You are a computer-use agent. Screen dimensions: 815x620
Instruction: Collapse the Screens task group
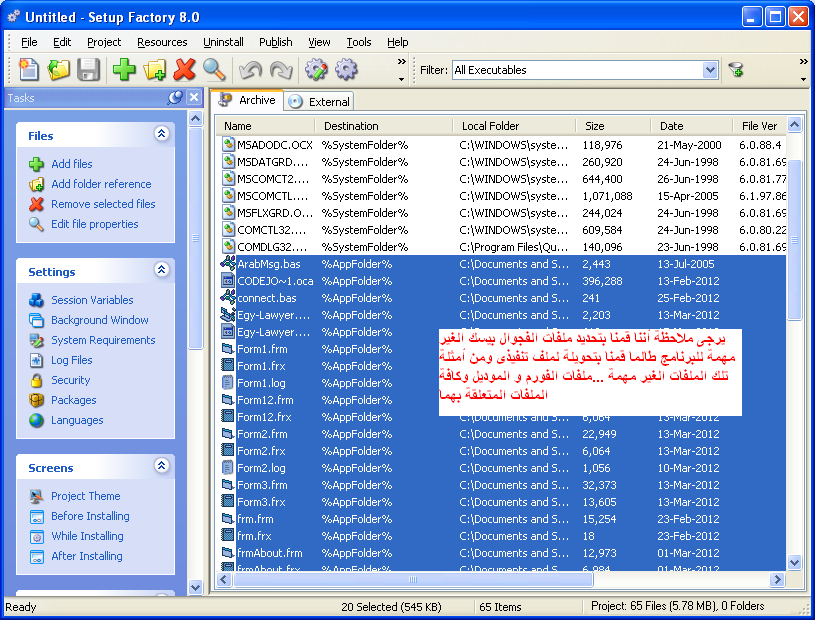tap(162, 466)
